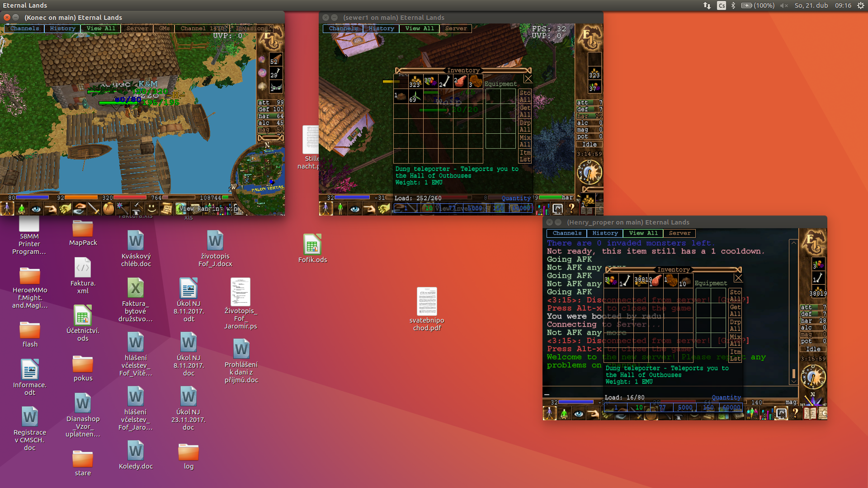Select the eye look-at tool in Konec window
The height and width of the screenshot is (488, 868).
click(36, 209)
